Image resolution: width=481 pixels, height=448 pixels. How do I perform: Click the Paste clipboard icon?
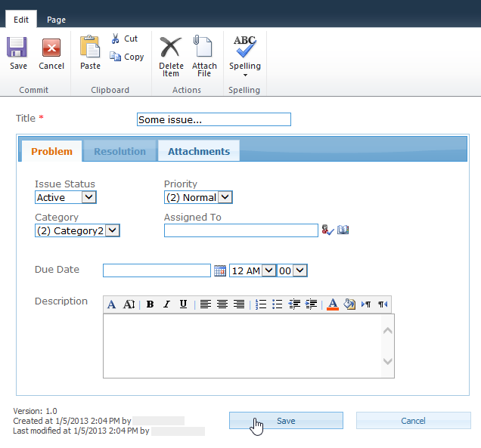[90, 47]
